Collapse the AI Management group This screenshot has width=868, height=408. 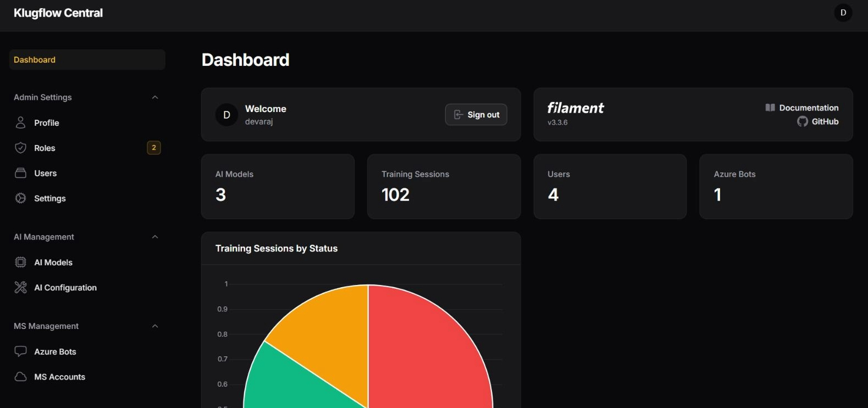(x=155, y=237)
